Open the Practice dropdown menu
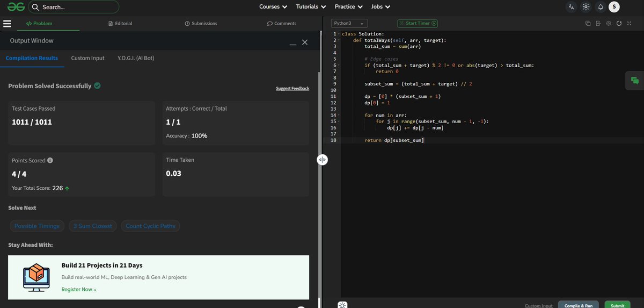The width and height of the screenshot is (644, 308). tap(349, 6)
